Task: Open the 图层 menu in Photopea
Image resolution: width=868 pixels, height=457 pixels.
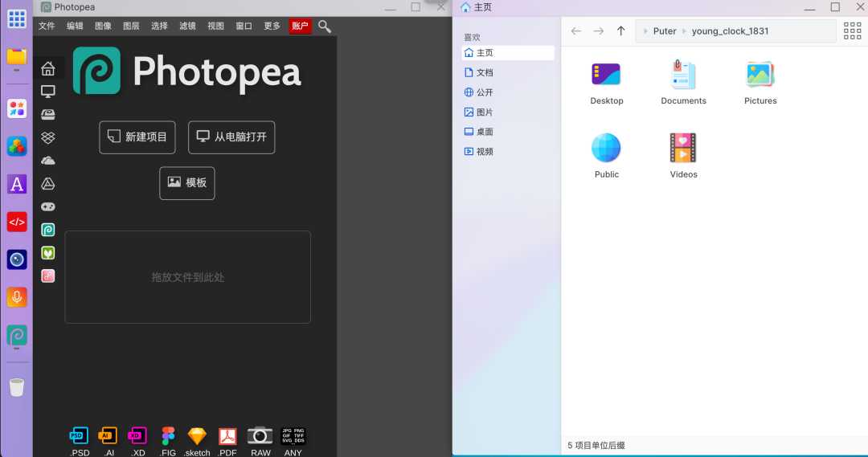Action: [x=131, y=26]
